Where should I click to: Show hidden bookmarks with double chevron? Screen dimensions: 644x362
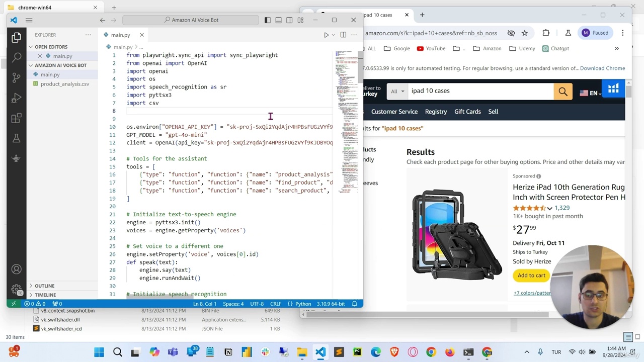click(x=617, y=48)
